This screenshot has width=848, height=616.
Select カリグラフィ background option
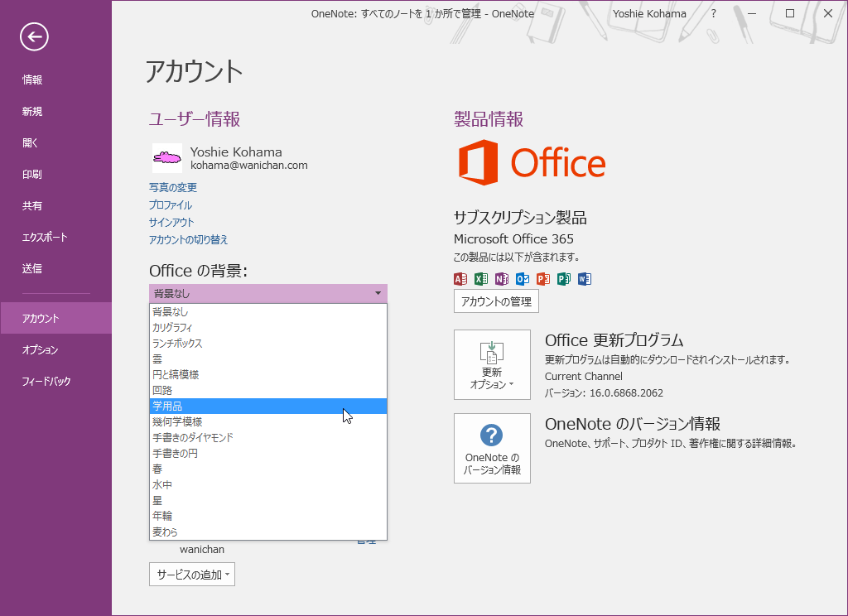click(268, 328)
